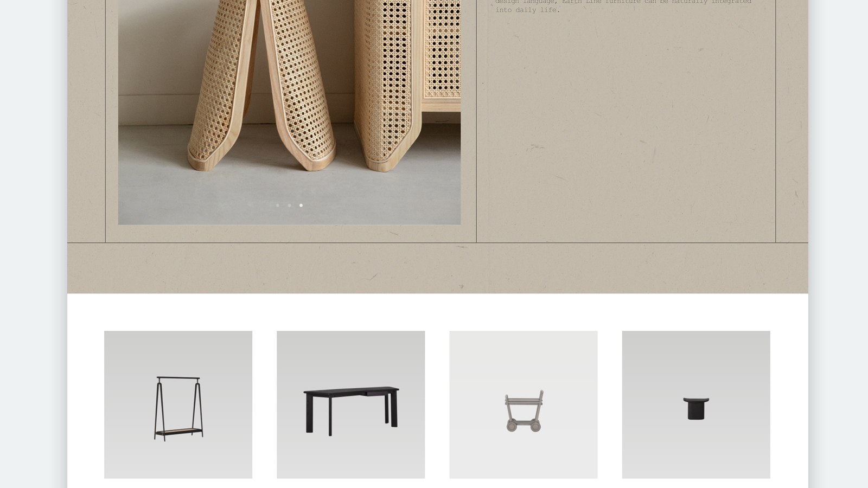Select the active third carousel dot
Image resolution: width=868 pixels, height=488 pixels.
(301, 206)
